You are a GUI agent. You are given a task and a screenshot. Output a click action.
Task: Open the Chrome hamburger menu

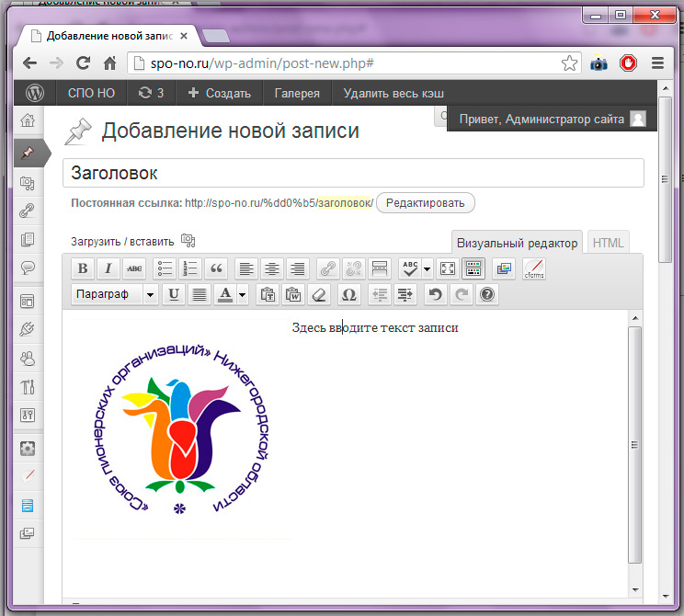657,63
